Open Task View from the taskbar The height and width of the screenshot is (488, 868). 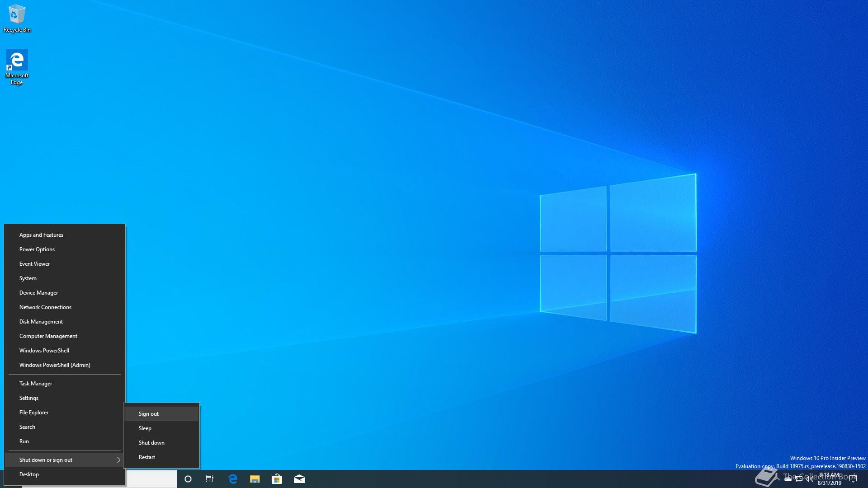point(210,479)
